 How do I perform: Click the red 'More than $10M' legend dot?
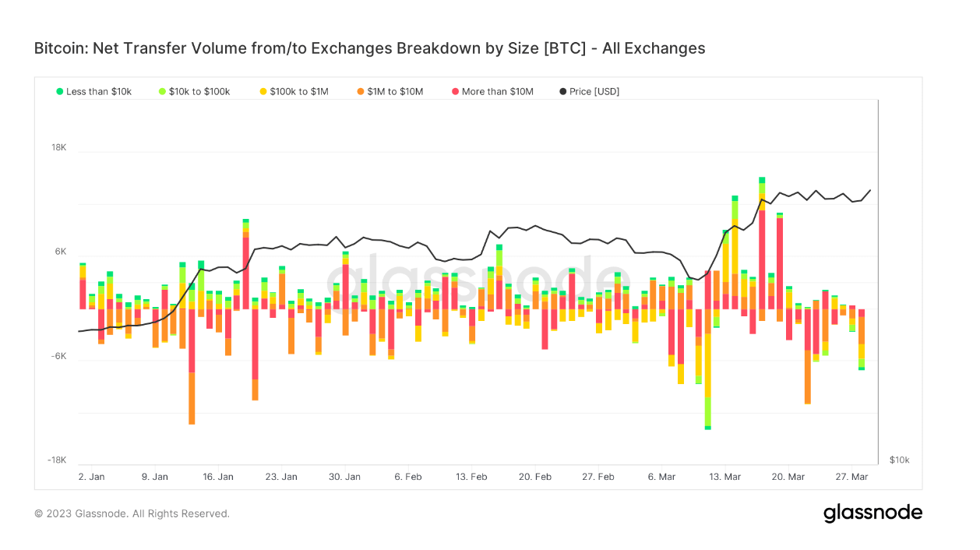455,91
